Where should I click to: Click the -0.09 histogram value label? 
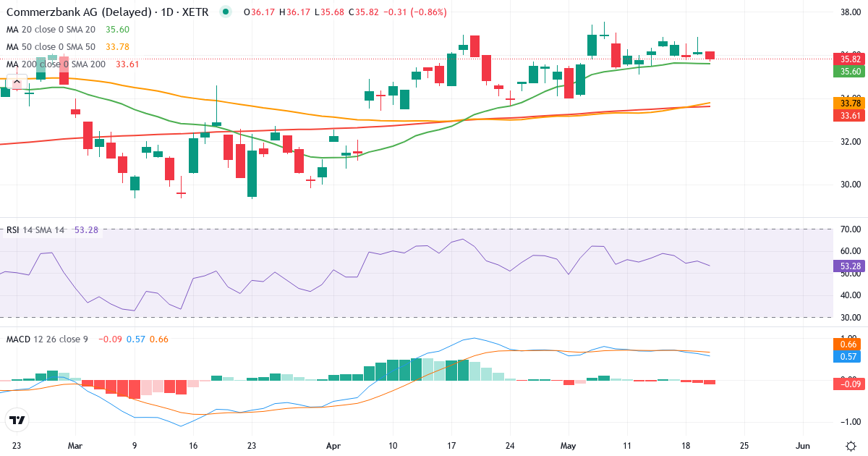pyautogui.click(x=851, y=384)
